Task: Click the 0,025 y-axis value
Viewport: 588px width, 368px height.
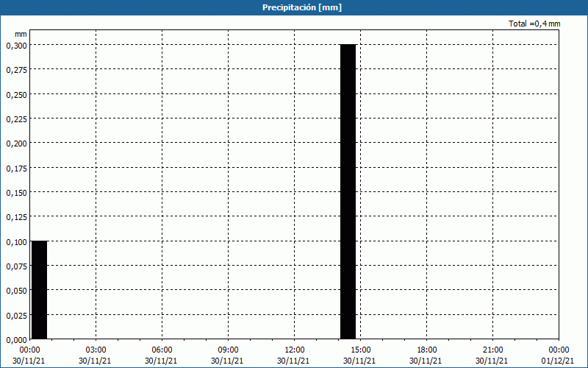Action: 16,316
